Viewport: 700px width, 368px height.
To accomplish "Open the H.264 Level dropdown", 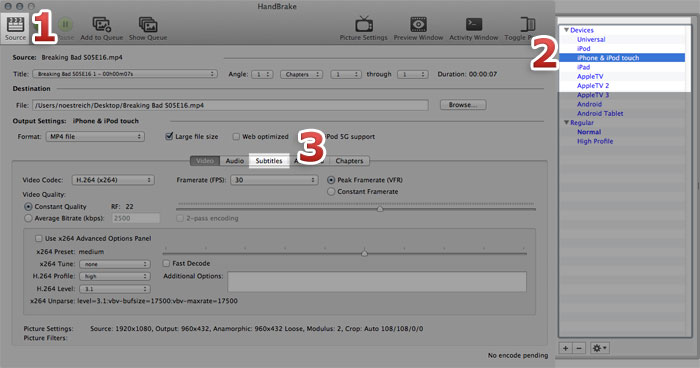I will [115, 289].
